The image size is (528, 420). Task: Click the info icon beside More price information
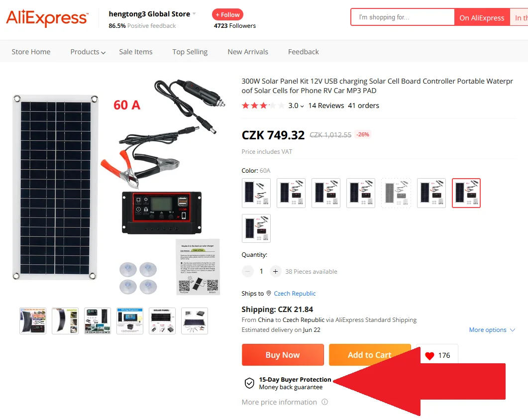[x=324, y=402]
